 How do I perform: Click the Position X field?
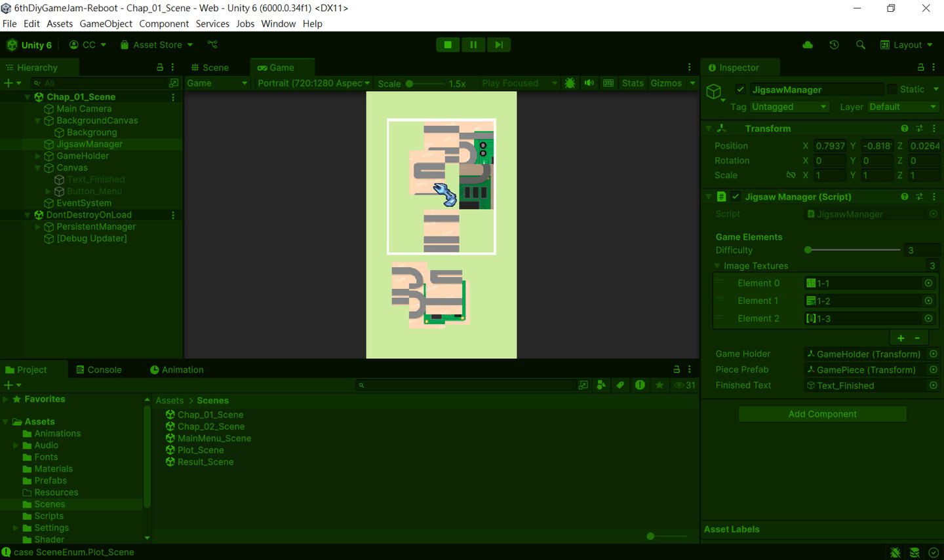click(830, 145)
